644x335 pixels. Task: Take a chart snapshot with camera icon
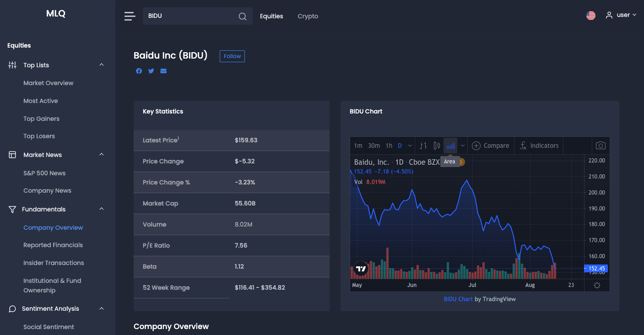(601, 146)
